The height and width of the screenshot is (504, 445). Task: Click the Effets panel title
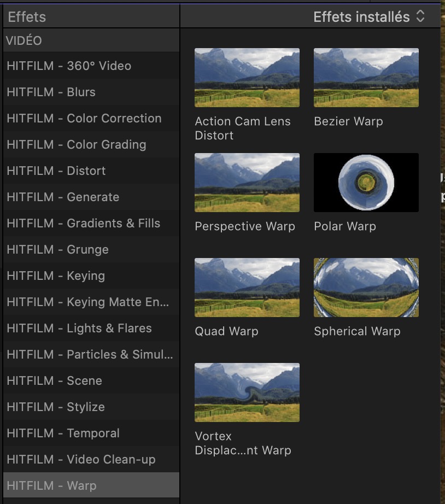[x=27, y=17]
